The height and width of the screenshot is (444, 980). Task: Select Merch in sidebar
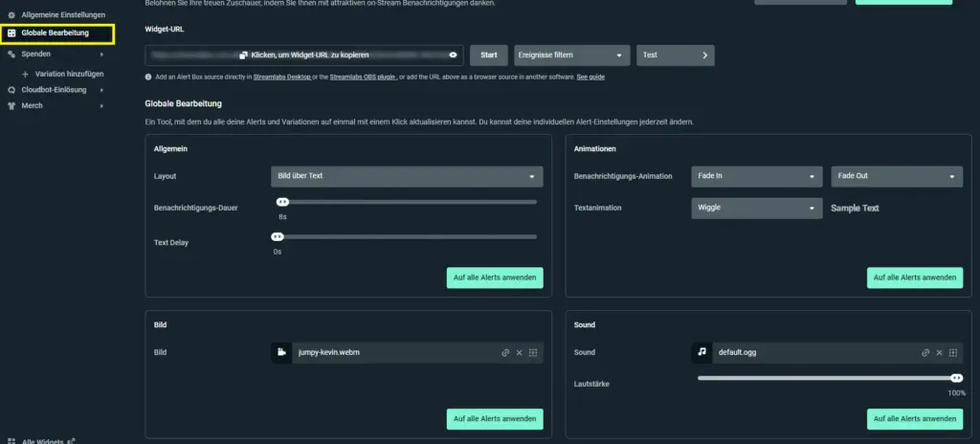tap(32, 105)
